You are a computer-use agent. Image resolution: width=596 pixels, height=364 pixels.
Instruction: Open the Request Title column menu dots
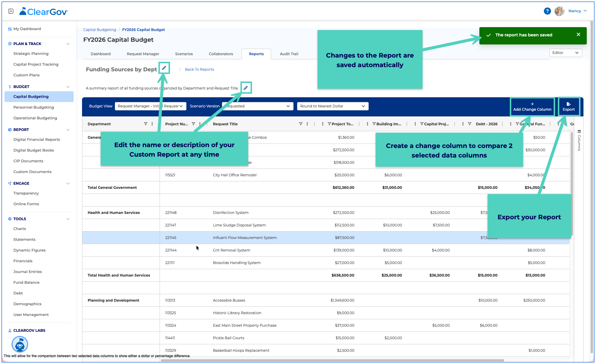pyautogui.click(x=307, y=124)
